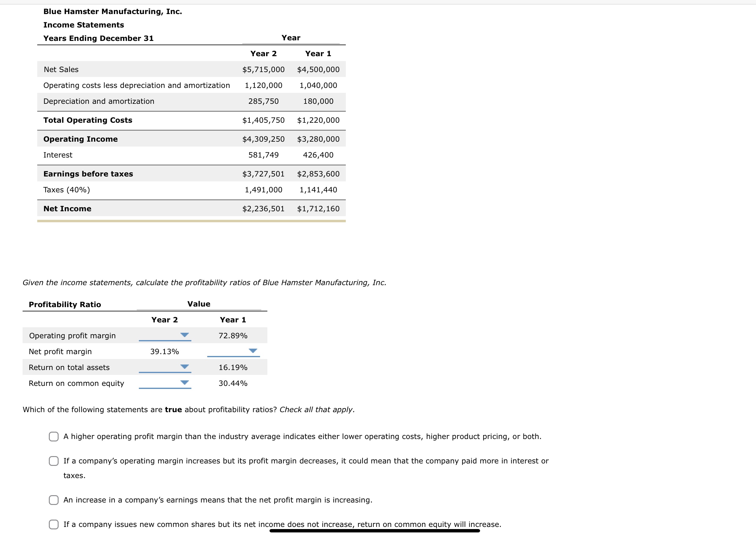This screenshot has height=537, width=756.
Task: Click the Net Income row label
Action: click(67, 208)
